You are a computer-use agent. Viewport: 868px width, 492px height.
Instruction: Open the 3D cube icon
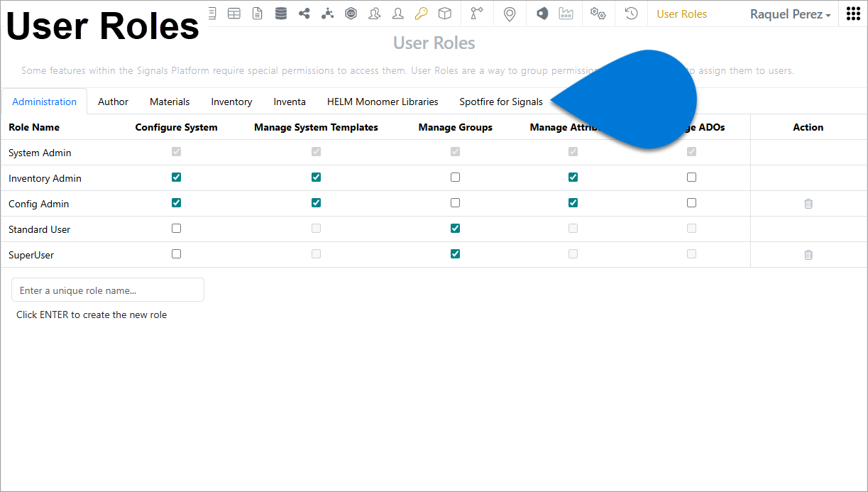pyautogui.click(x=445, y=13)
